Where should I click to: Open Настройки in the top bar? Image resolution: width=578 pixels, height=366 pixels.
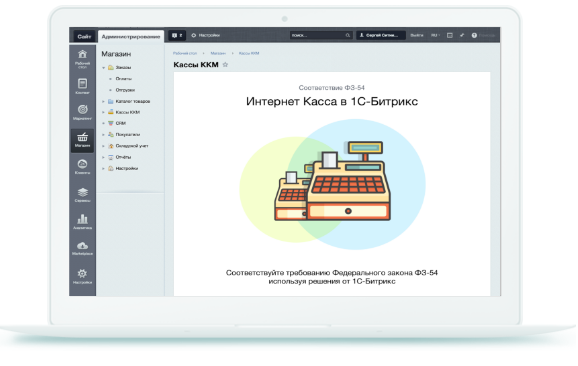point(206,35)
